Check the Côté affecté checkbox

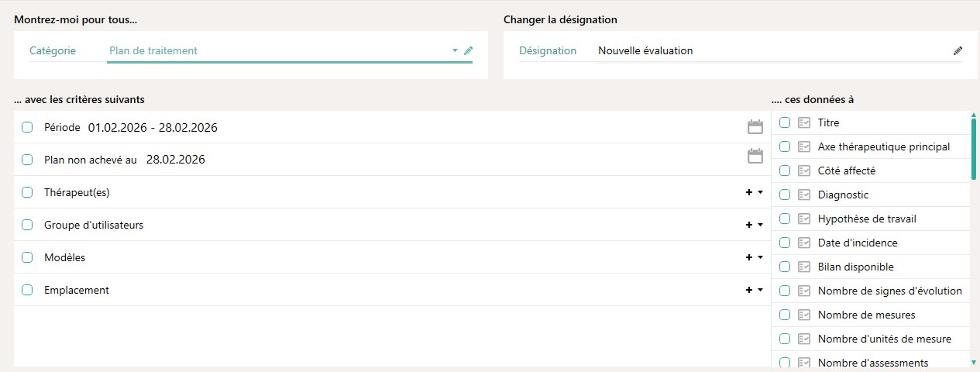coord(785,170)
